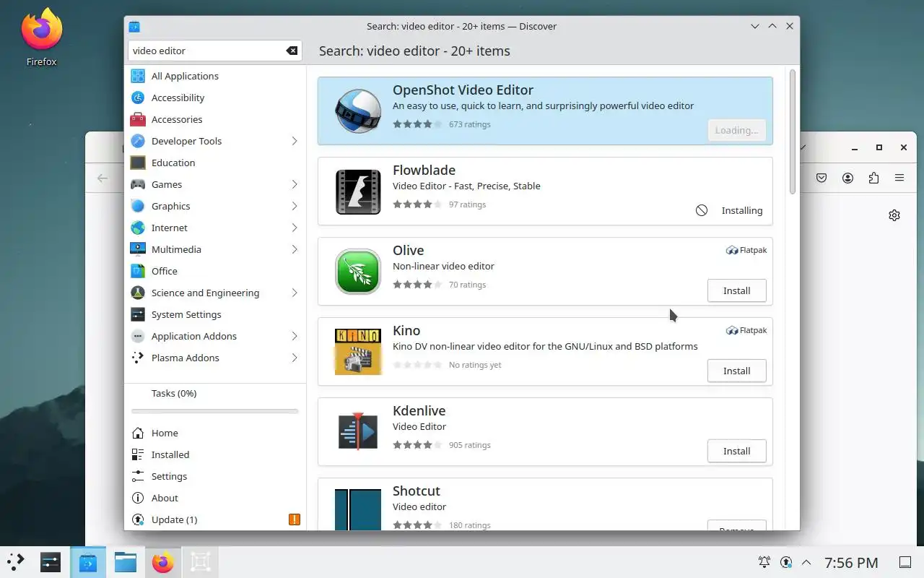
Task: Click the Kdenlive app icon
Action: 358,432
